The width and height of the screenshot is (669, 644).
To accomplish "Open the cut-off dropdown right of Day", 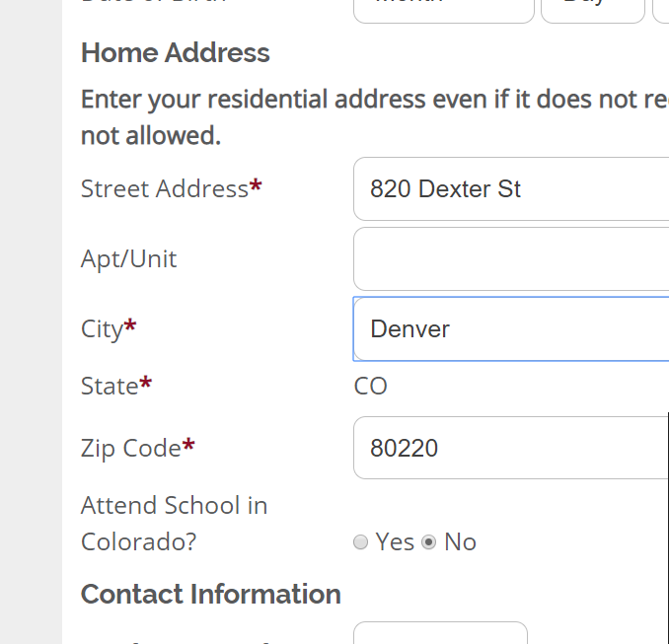I will pos(661,8).
